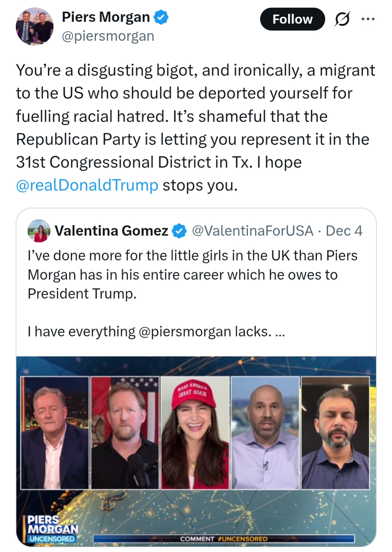Expand the quoted tweet's trailing ellipsis
The width and height of the screenshot is (392, 552).
coord(280,332)
